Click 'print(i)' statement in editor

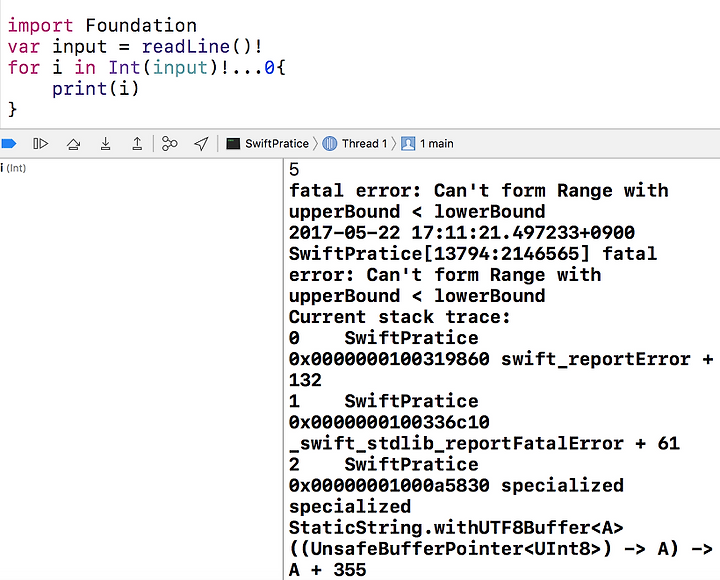click(95, 89)
